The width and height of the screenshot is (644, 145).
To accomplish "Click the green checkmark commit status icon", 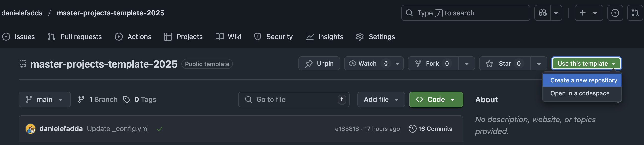I will point(160,129).
